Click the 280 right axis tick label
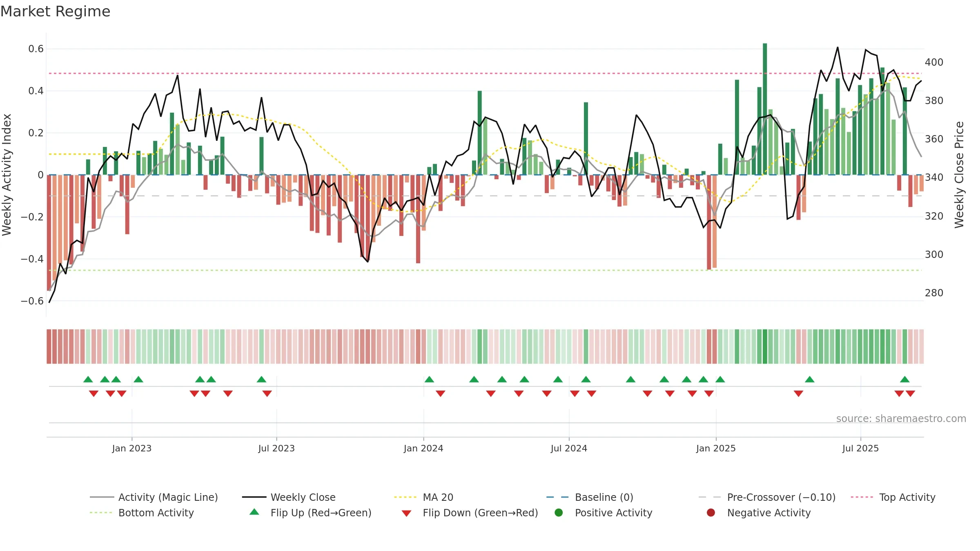 [x=934, y=293]
